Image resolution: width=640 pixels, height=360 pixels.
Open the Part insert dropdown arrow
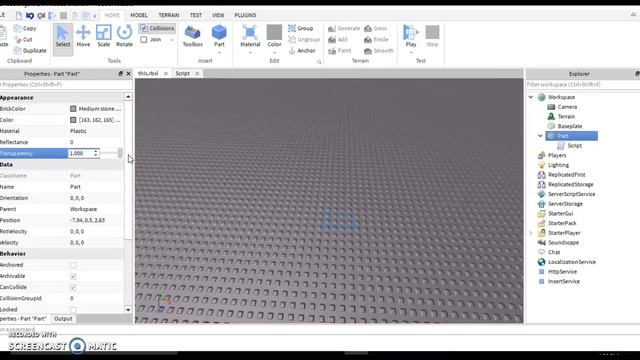[x=219, y=53]
